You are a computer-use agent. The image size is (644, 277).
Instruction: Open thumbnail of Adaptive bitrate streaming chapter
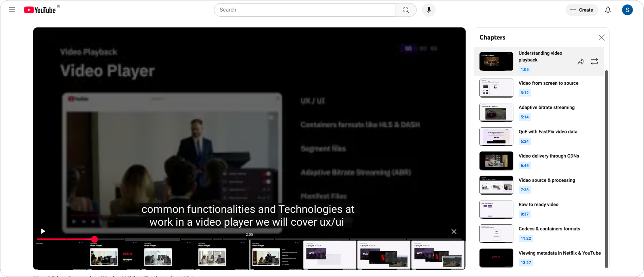click(x=496, y=112)
